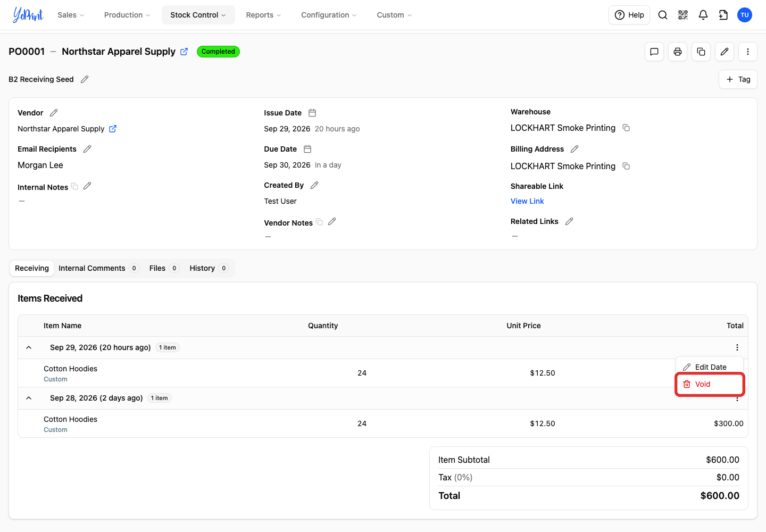Edit the Billing Address

coord(574,149)
